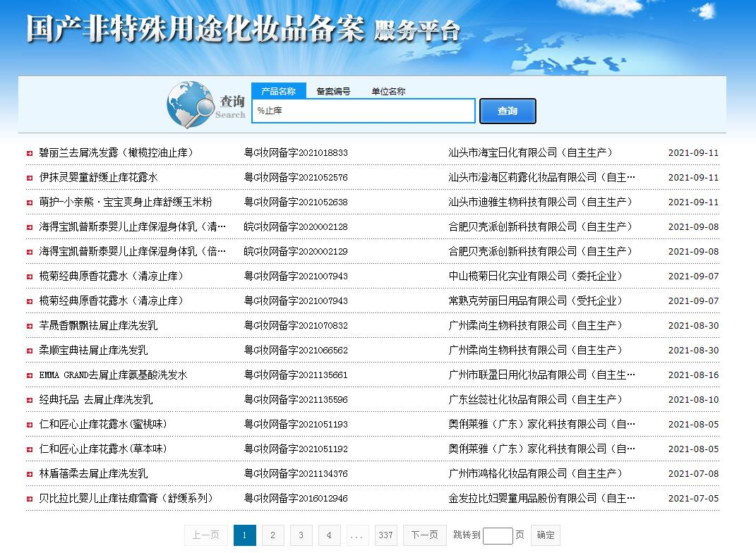Click company 汕头市海宝日化有限公司（自主生产）
The width and height of the screenshot is (756, 553).
pyautogui.click(x=530, y=152)
